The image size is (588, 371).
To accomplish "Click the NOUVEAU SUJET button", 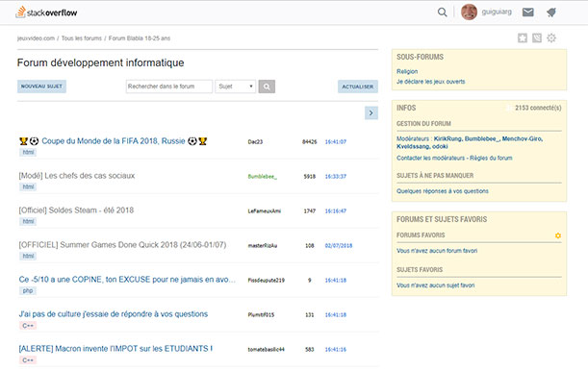I will coord(41,87).
